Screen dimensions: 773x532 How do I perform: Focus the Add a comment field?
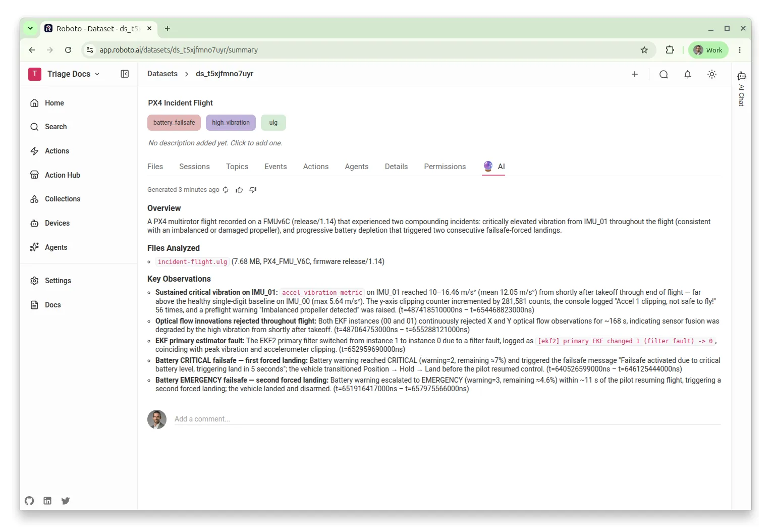[448, 419]
